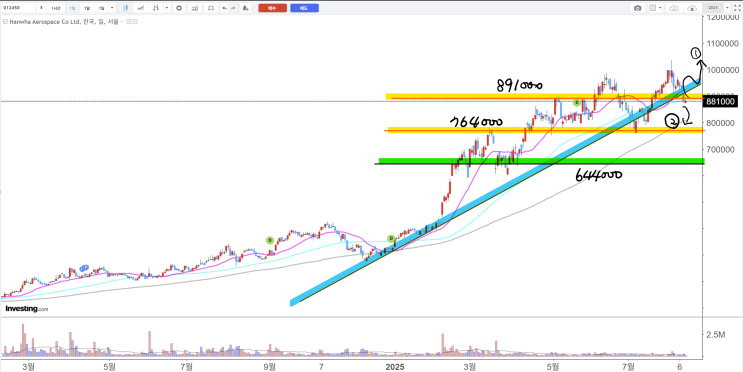
Task: Click the 2025 time axis label
Action: point(394,366)
